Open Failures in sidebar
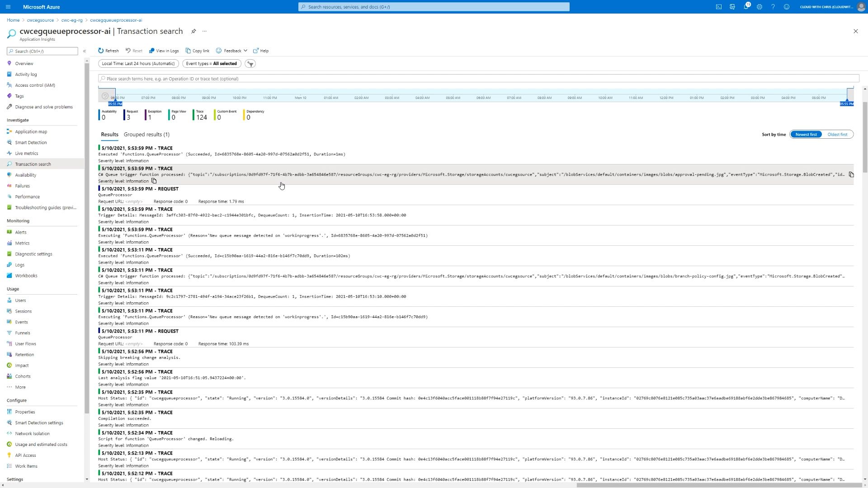This screenshot has height=488, width=868. coord(22,186)
